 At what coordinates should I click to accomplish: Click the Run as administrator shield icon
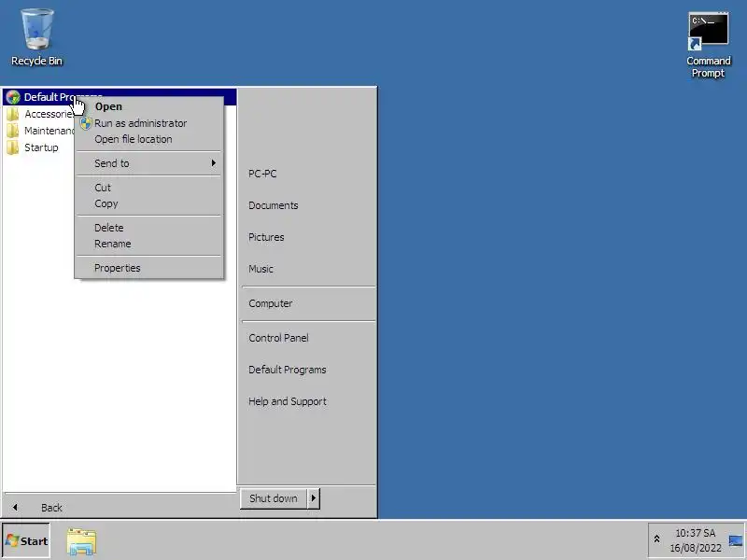pos(86,123)
